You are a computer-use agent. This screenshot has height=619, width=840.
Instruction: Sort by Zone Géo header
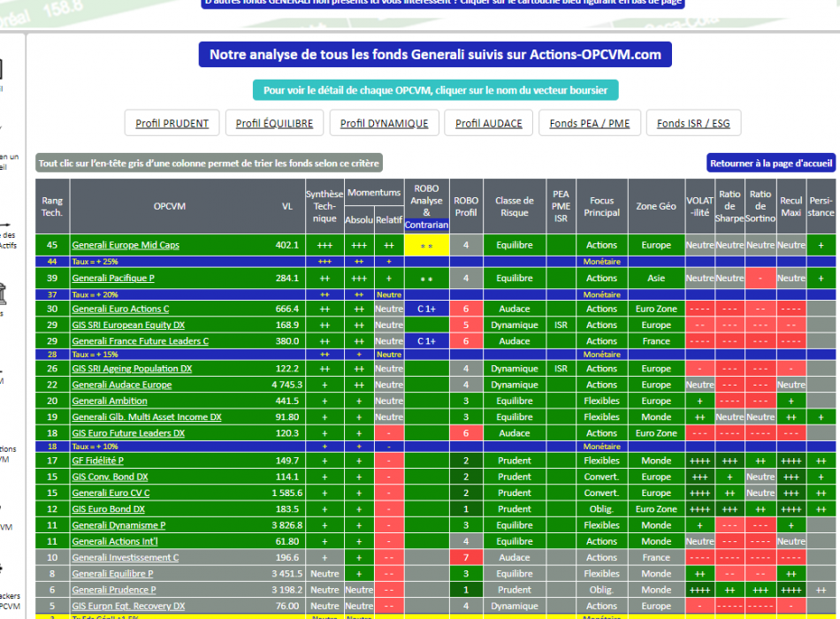coord(656,206)
